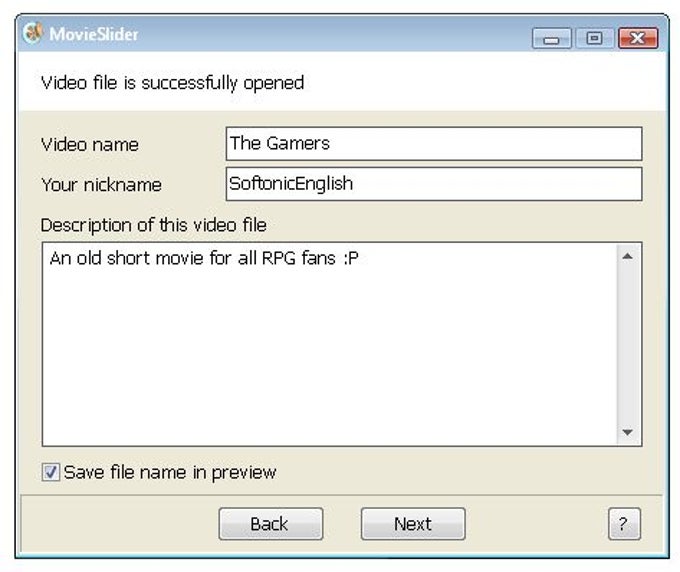Uncheck the Save file name checkbox
Viewport: 680px width, 572px height.
pyautogui.click(x=51, y=472)
